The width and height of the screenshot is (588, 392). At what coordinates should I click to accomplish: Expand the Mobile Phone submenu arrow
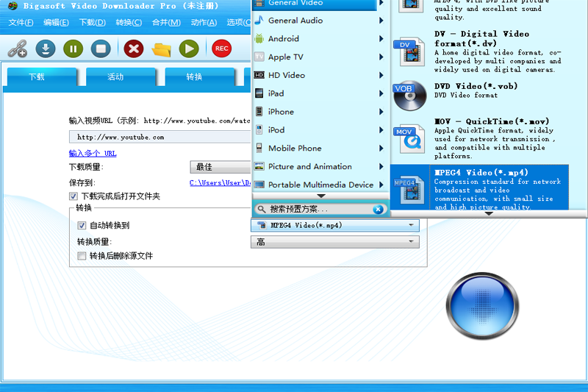[x=381, y=148]
